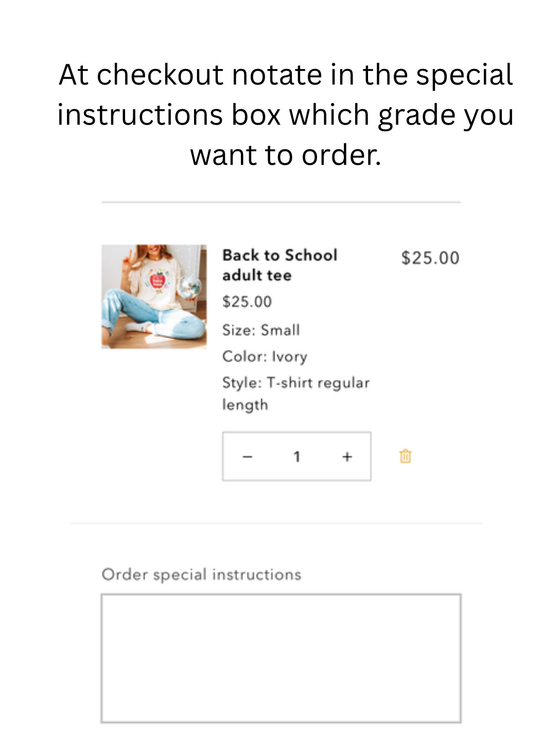
Task: Focus the Order special instructions text box
Action: (x=281, y=658)
